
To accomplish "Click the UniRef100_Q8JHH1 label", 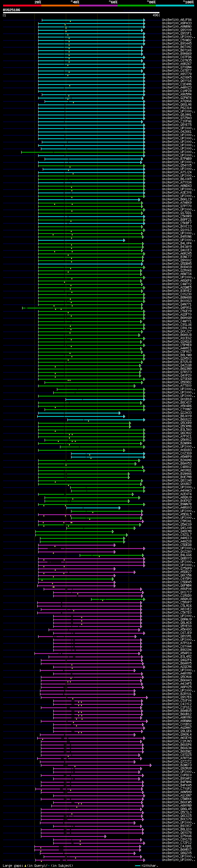I will (177, 115).
